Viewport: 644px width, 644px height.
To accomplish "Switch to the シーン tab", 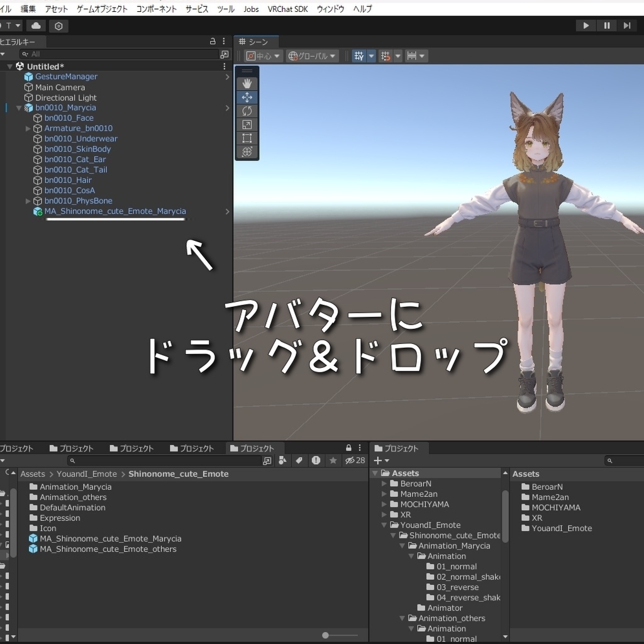I will (x=257, y=42).
